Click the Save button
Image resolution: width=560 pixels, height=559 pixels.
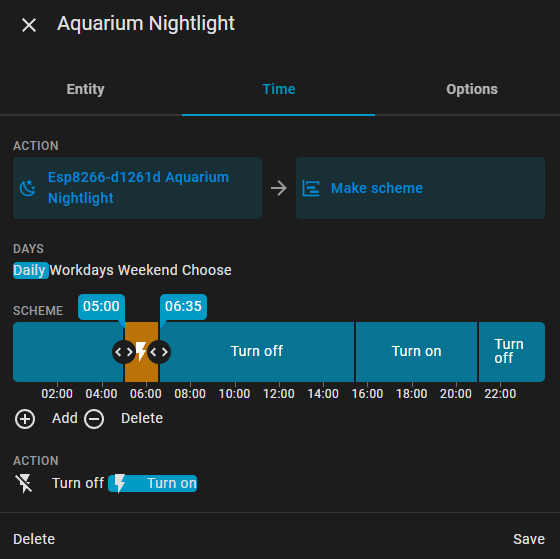pyautogui.click(x=529, y=539)
